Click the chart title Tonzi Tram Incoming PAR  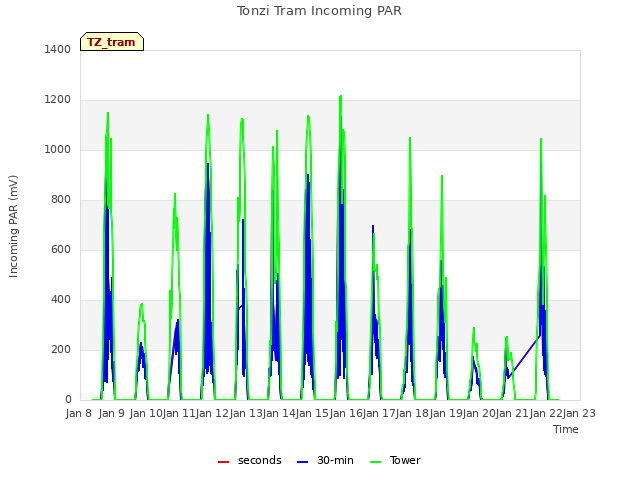pos(319,11)
